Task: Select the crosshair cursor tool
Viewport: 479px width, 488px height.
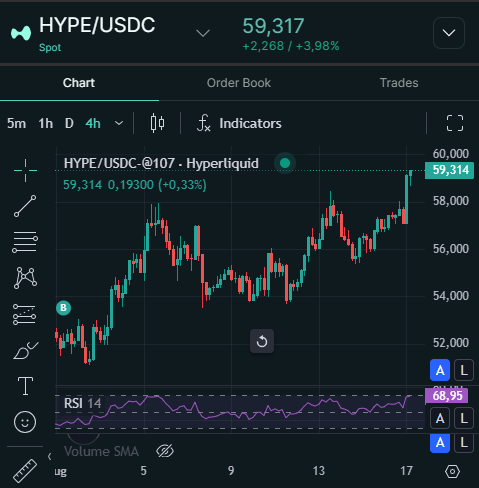Action: tap(25, 171)
